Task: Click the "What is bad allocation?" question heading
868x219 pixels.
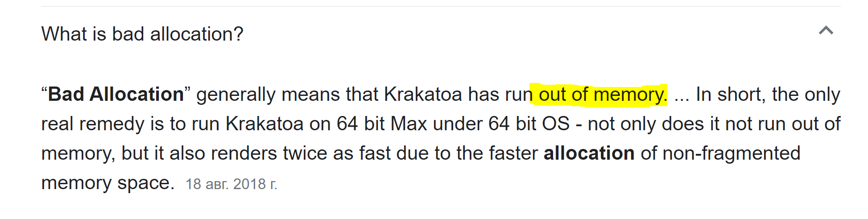Action: click(142, 34)
